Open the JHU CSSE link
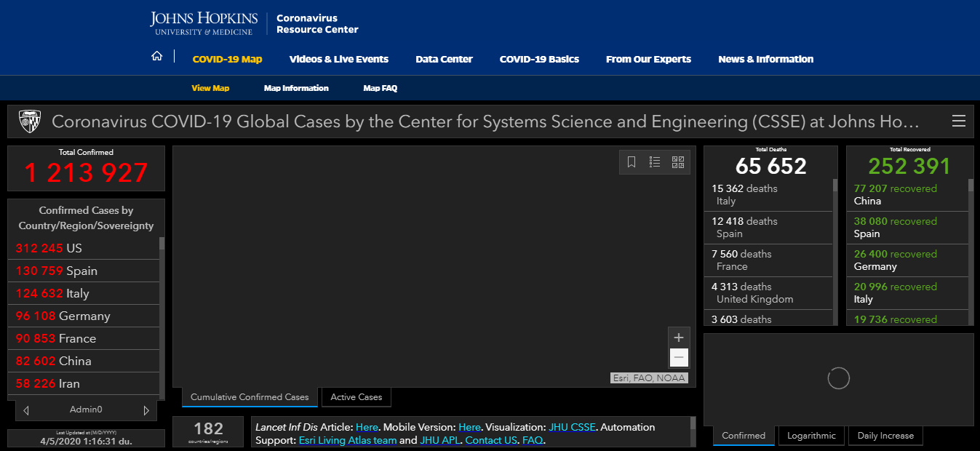The height and width of the screenshot is (451, 980). pos(572,427)
